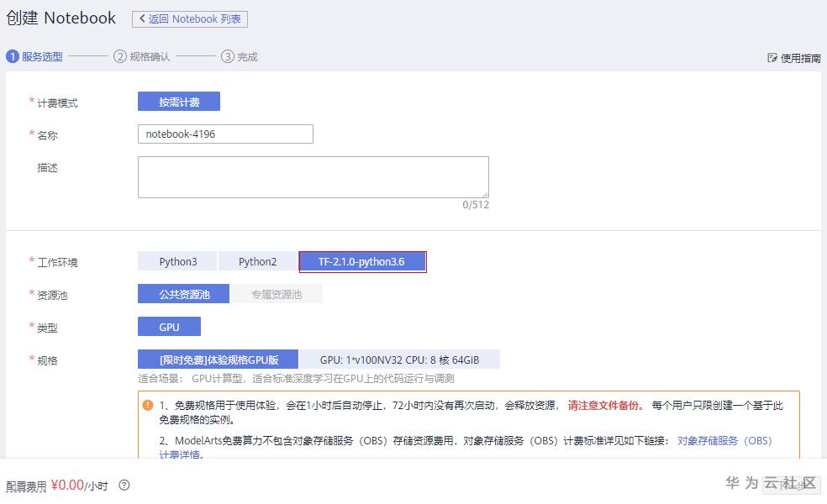Select the 专属资源池 resource pool
Image resolution: width=827 pixels, height=504 pixels.
(277, 294)
